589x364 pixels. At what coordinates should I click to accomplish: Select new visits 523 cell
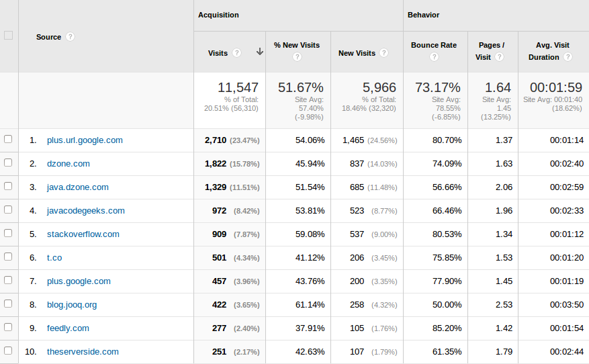[x=357, y=211]
